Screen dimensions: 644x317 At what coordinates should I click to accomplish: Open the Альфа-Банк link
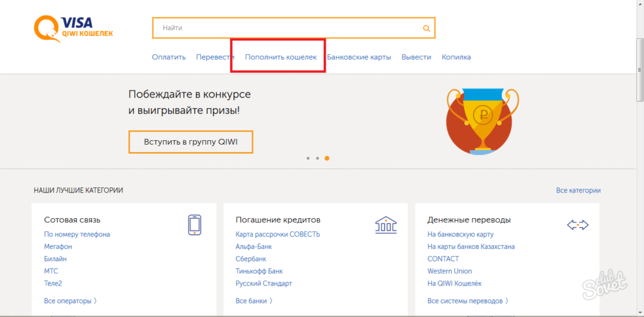(254, 247)
